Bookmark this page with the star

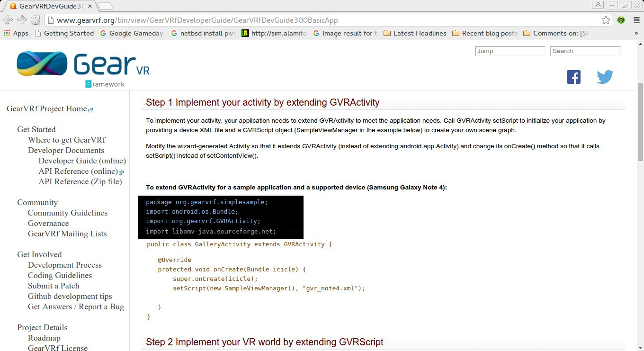tap(606, 20)
